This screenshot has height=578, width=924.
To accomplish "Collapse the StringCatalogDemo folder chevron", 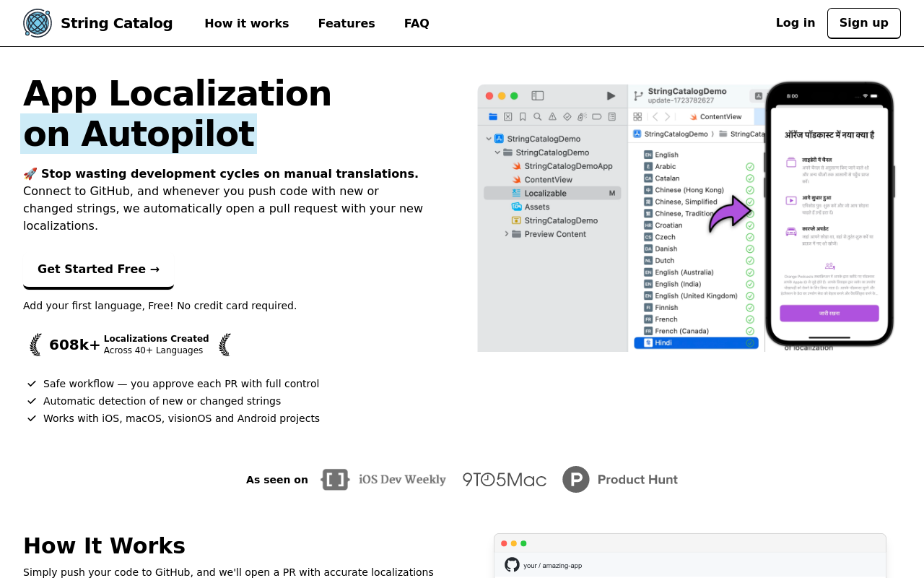I will tap(497, 152).
